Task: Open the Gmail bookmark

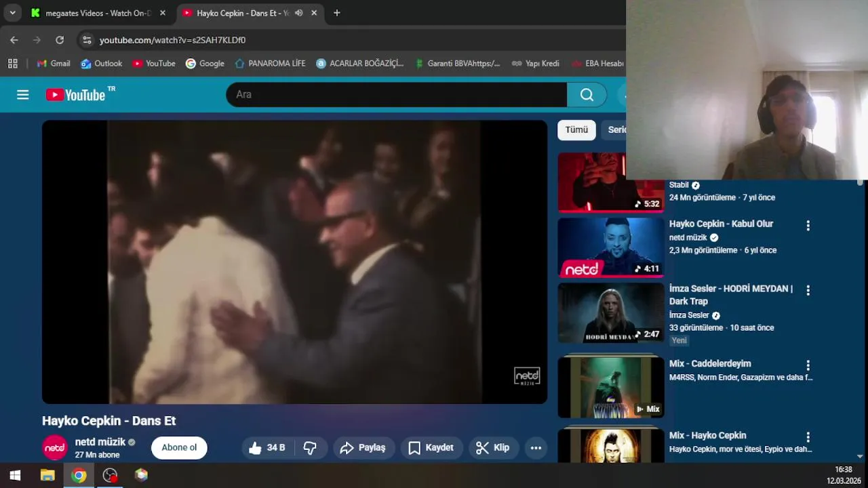Action: click(54, 63)
